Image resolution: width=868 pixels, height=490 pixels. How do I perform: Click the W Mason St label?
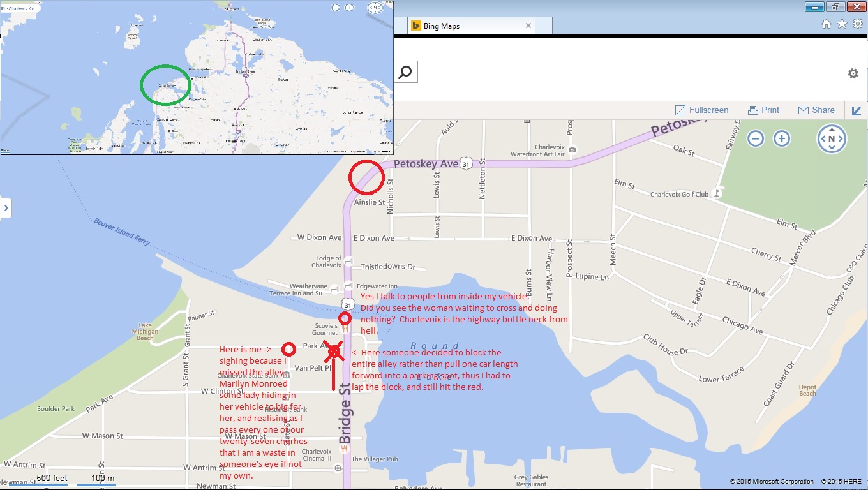[102, 436]
